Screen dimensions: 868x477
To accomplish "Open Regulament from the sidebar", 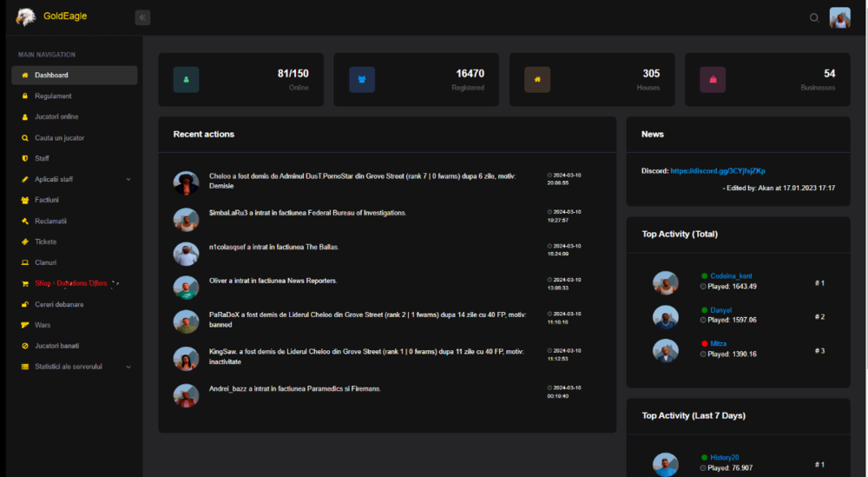I will click(x=53, y=96).
